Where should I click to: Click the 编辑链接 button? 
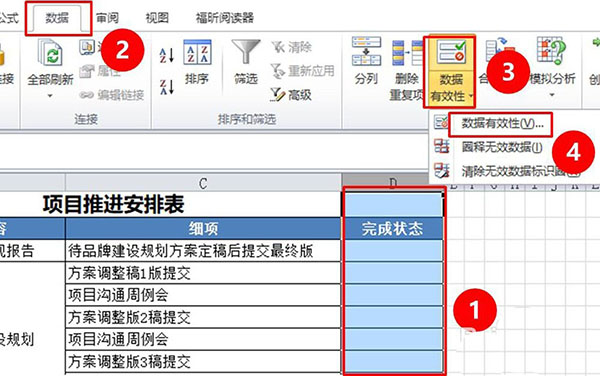pos(112,95)
